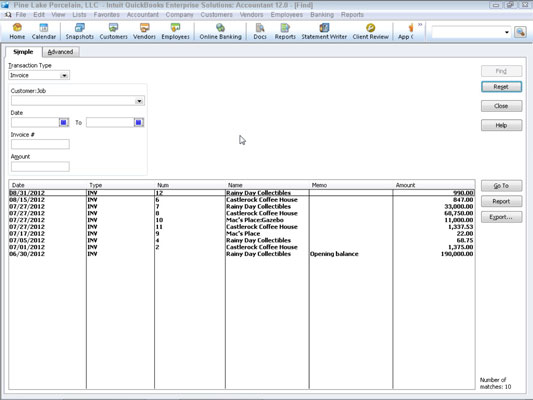
Task: Open the Home icon in toolbar
Action: click(x=17, y=31)
